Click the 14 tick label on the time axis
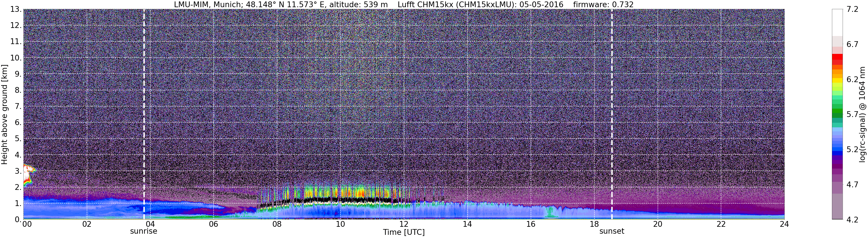Image resolution: width=868 pixels, height=238 pixels. [467, 224]
